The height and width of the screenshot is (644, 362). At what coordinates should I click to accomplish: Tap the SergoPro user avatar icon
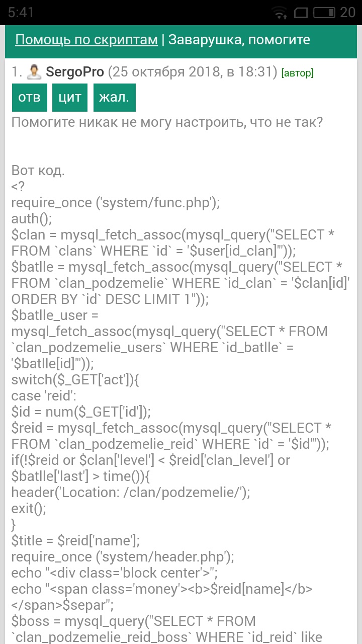coord(34,72)
